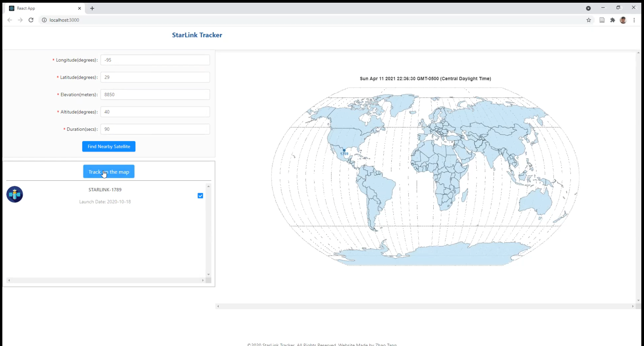Click the address bar showing localhost:3000
644x346 pixels.
(x=315, y=20)
